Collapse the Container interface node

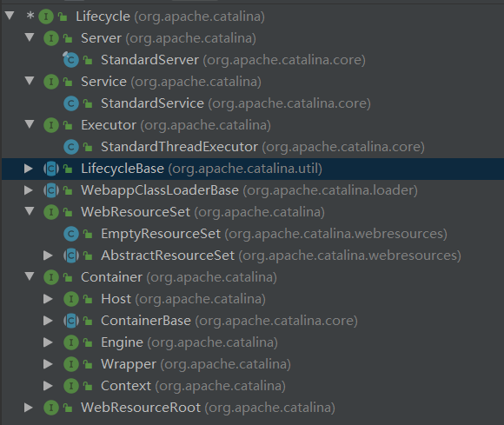30,276
